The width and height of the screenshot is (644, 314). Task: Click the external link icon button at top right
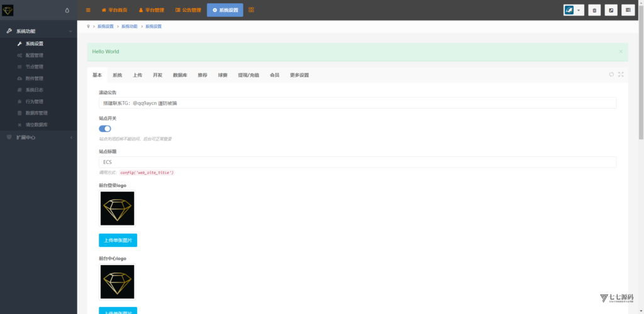pyautogui.click(x=611, y=10)
